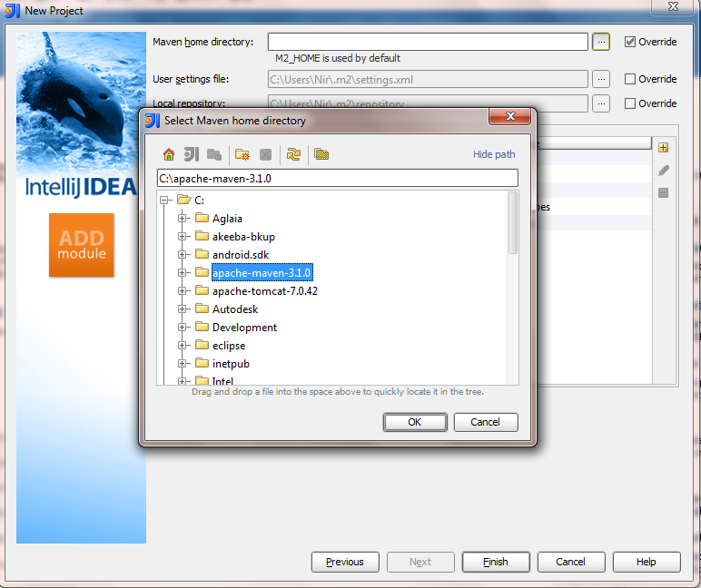Click the Refresh icon in dialog toolbar
The width and height of the screenshot is (701, 588).
click(x=293, y=154)
